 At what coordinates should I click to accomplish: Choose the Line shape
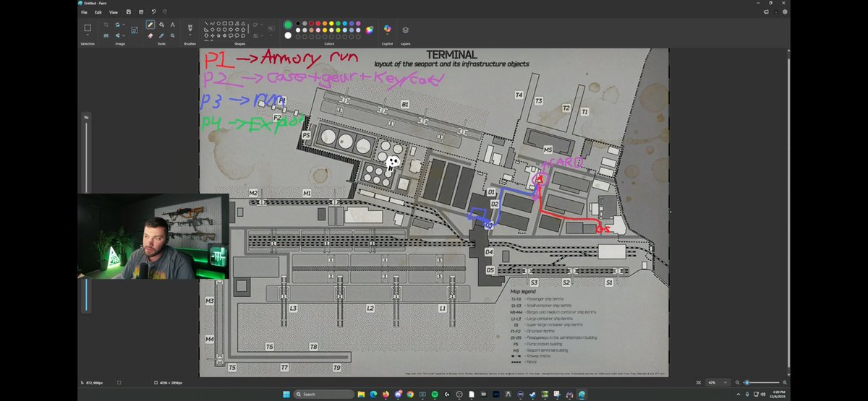(206, 23)
